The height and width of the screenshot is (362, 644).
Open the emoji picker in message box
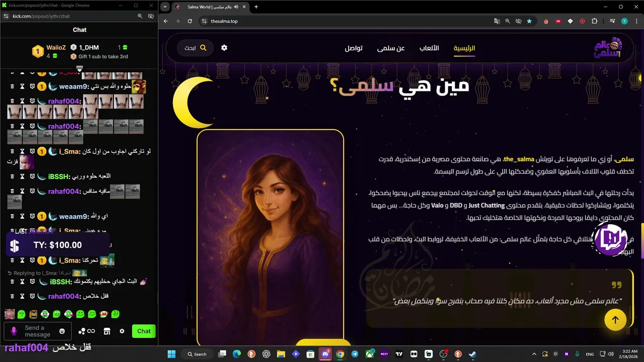click(62, 331)
